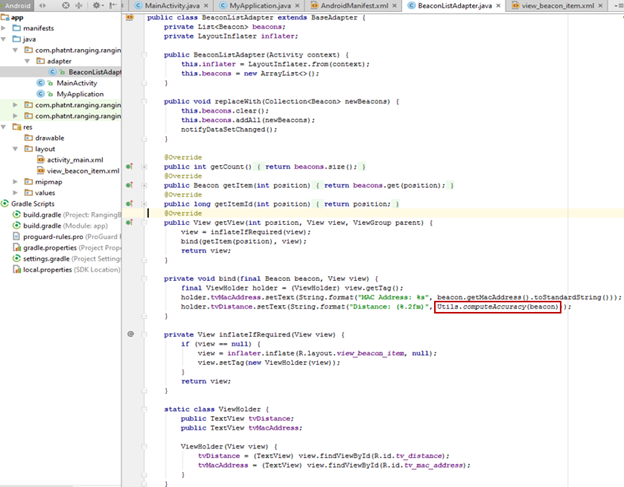Viewport: 624px width, 487px height.
Task: Select BeaconListAdapter in the project tree
Action: point(95,72)
